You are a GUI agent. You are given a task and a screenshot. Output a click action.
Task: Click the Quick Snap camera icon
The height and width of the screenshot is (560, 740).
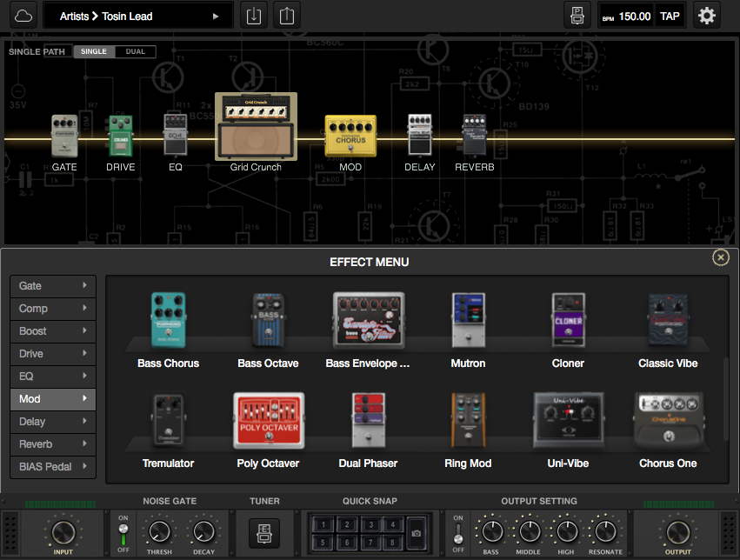coord(416,532)
